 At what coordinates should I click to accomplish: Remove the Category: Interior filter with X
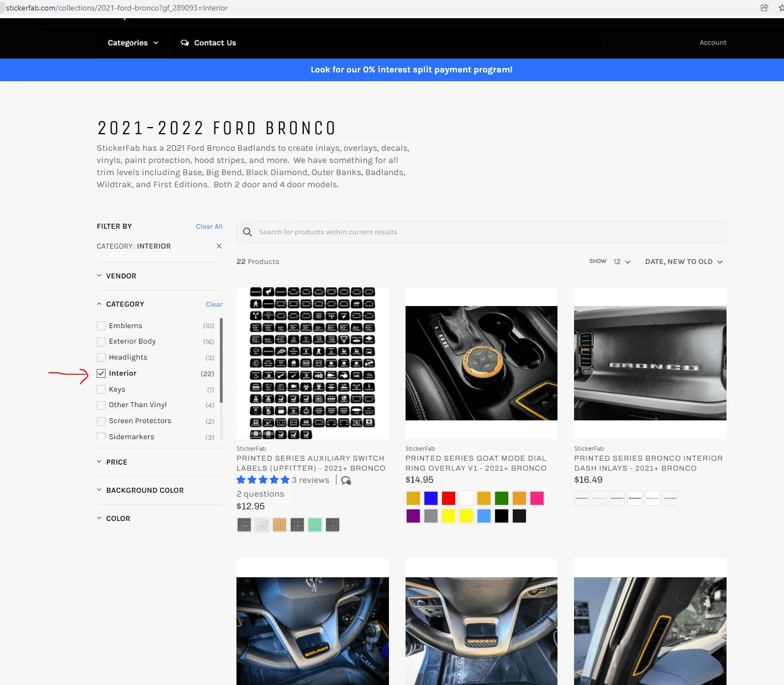pos(219,246)
